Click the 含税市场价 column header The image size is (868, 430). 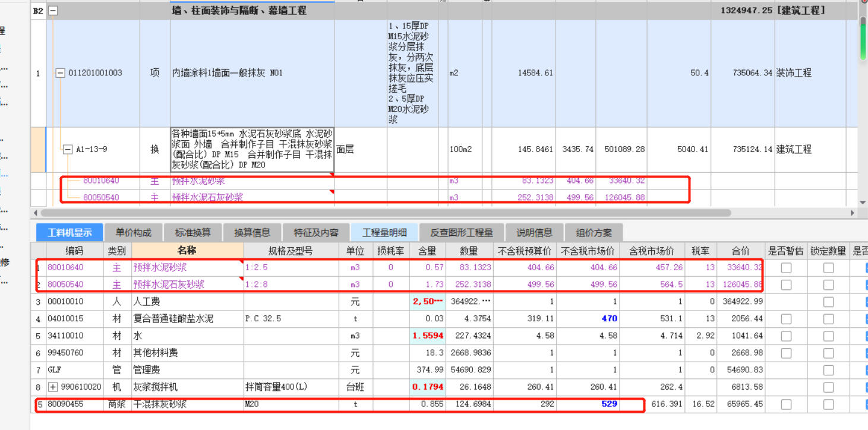pos(651,251)
